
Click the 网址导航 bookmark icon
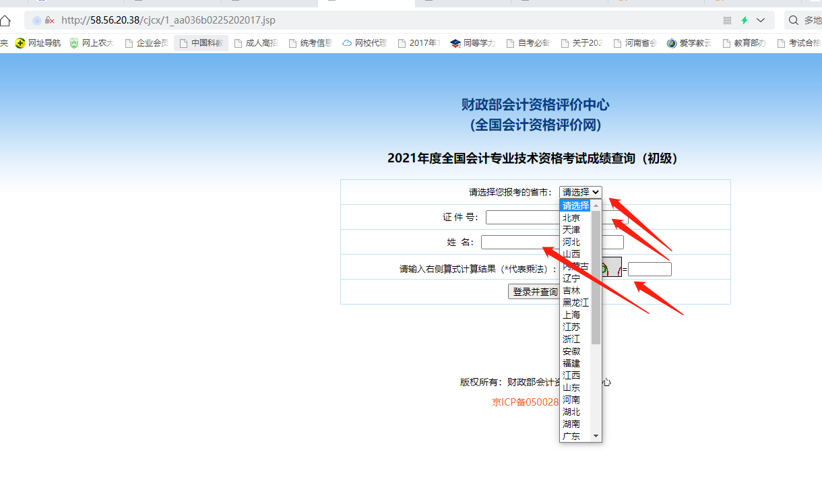click(x=20, y=42)
